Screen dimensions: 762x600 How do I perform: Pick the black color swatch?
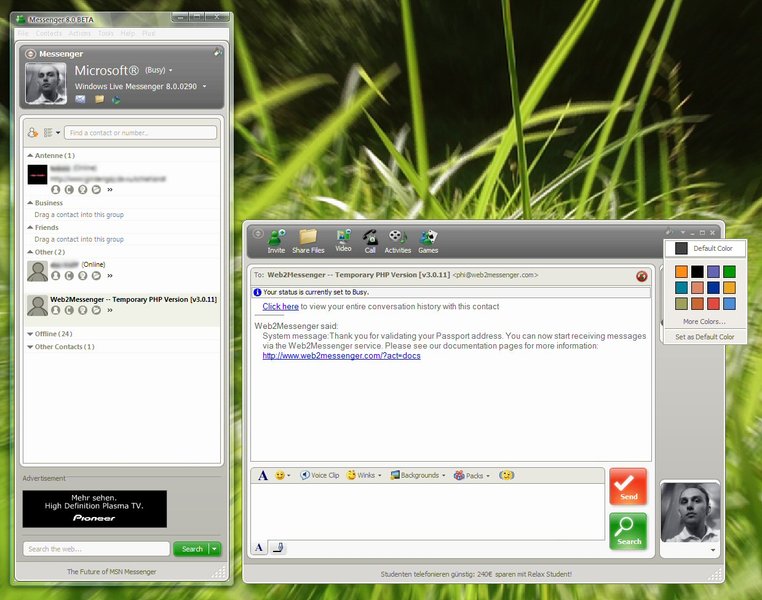pos(697,272)
